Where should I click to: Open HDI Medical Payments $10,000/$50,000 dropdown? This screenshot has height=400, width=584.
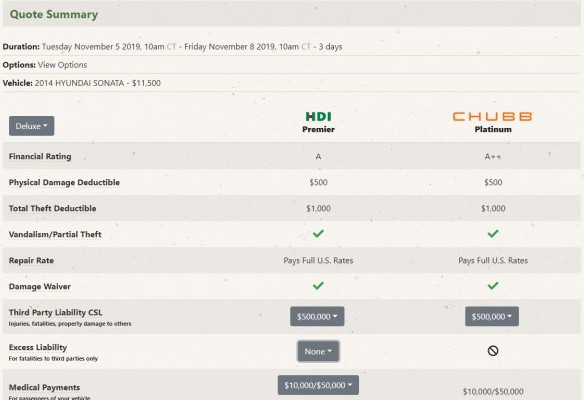[318, 385]
